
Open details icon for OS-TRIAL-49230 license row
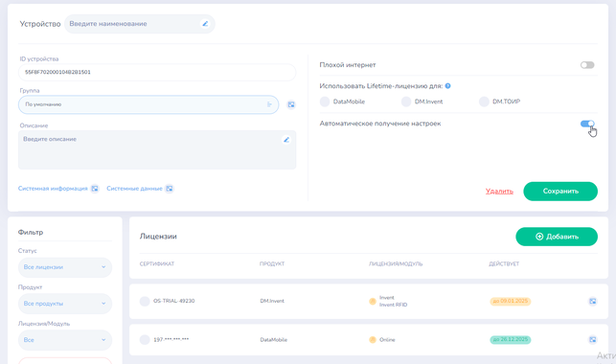pos(592,301)
